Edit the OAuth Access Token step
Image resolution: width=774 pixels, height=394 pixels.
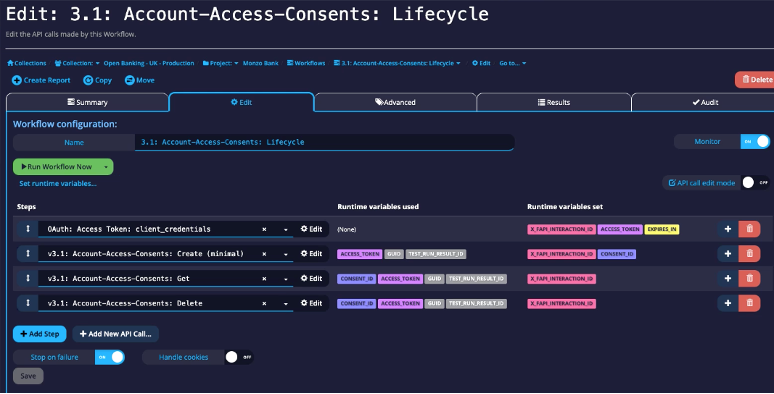tap(311, 229)
